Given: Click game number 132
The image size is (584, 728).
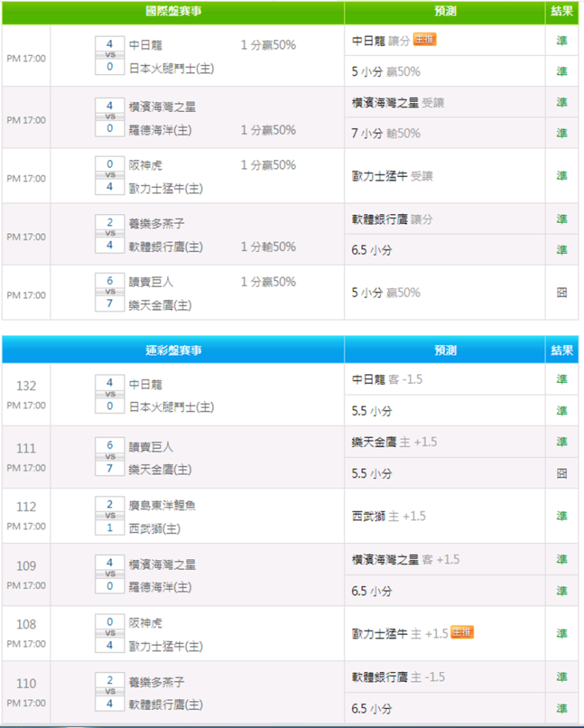Looking at the screenshot, I should 26,386.
